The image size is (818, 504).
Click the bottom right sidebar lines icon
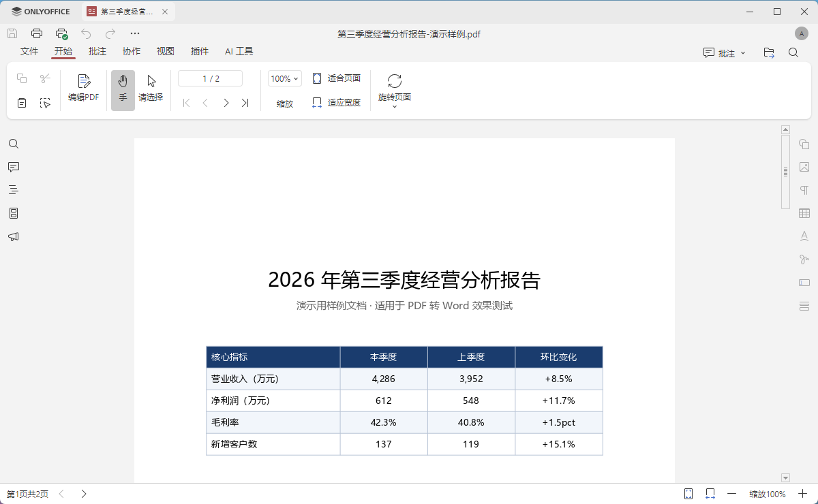[x=804, y=306]
